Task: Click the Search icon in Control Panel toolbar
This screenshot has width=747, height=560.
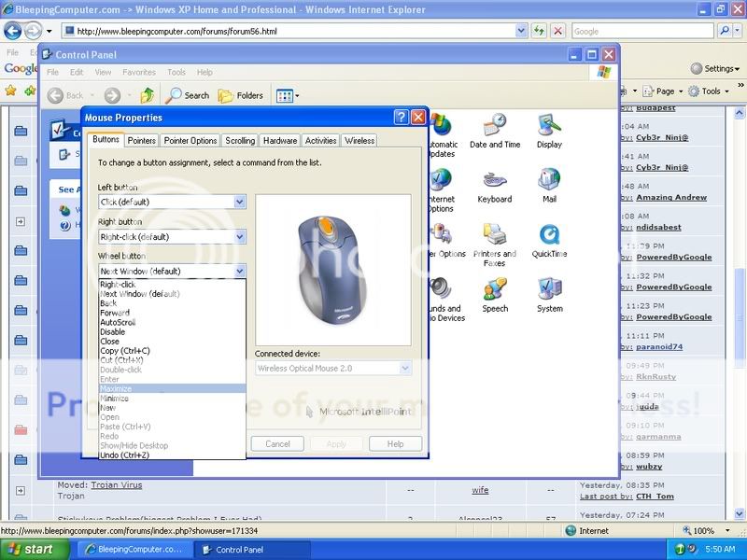Action: click(x=188, y=95)
